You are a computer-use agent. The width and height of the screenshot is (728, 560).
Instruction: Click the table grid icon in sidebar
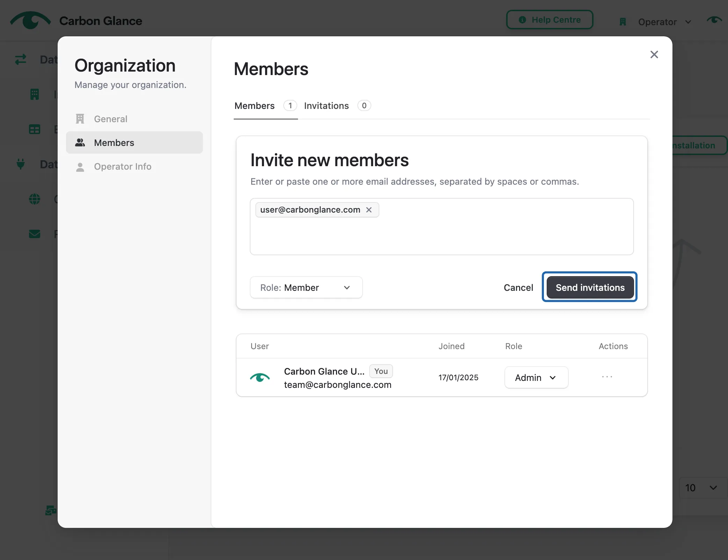coord(35,129)
